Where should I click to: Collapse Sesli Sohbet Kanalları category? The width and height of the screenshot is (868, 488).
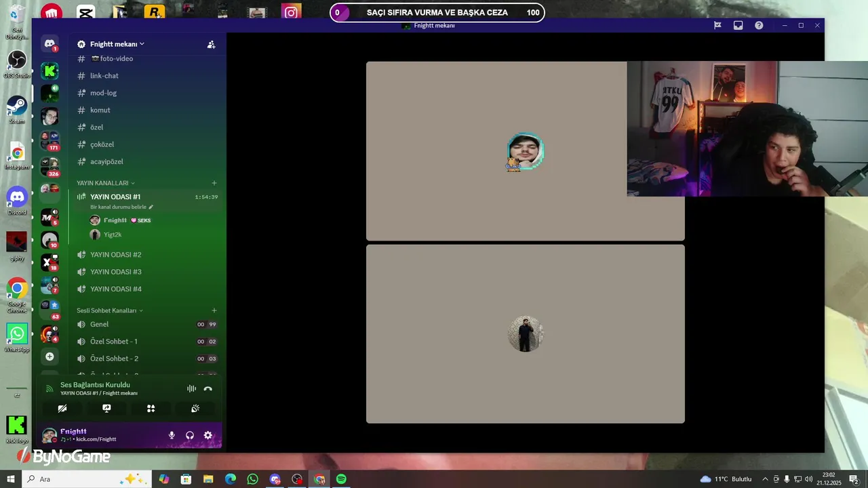pyautogui.click(x=110, y=310)
